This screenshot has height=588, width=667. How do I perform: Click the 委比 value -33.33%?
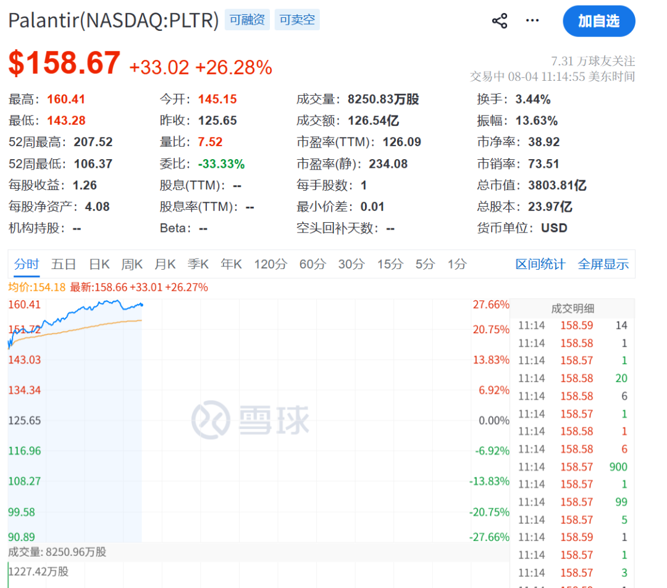pyautogui.click(x=221, y=164)
